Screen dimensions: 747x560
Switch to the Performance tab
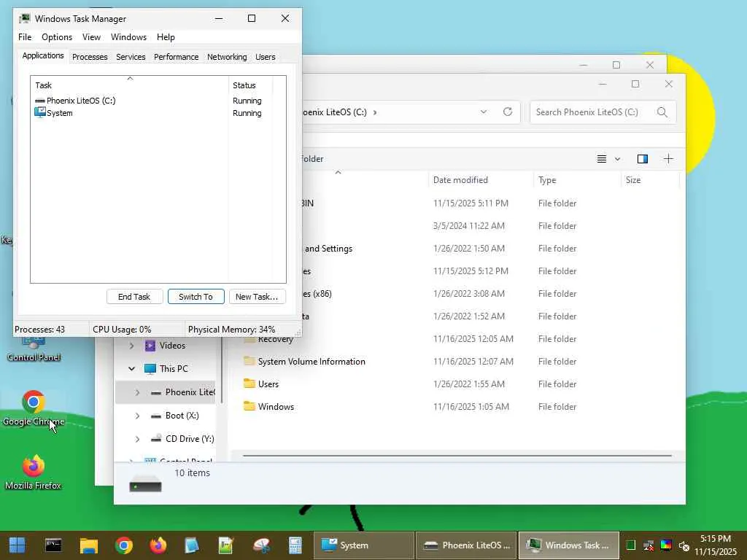[x=177, y=57]
